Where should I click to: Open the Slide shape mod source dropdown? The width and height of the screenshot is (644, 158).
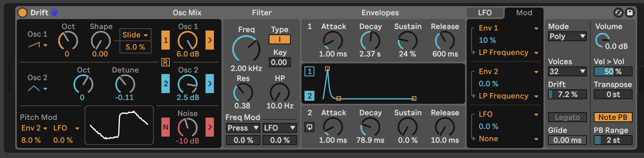pos(135,35)
